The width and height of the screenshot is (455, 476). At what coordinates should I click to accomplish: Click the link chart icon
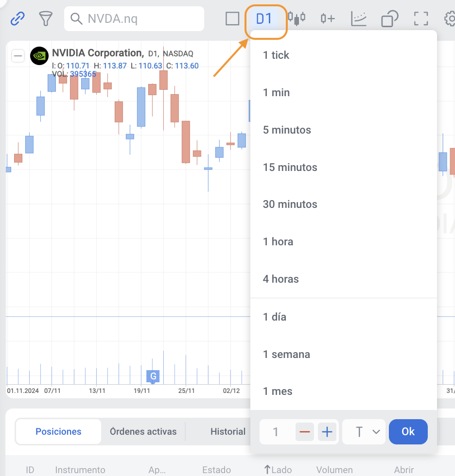click(x=17, y=18)
